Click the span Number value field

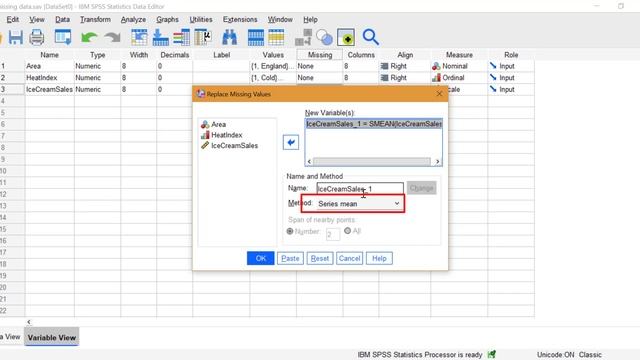(x=333, y=234)
